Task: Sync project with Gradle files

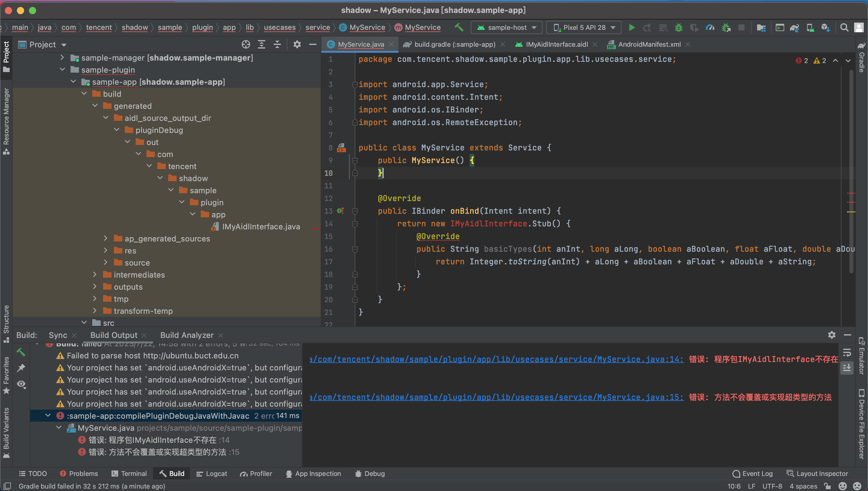Action: point(795,27)
